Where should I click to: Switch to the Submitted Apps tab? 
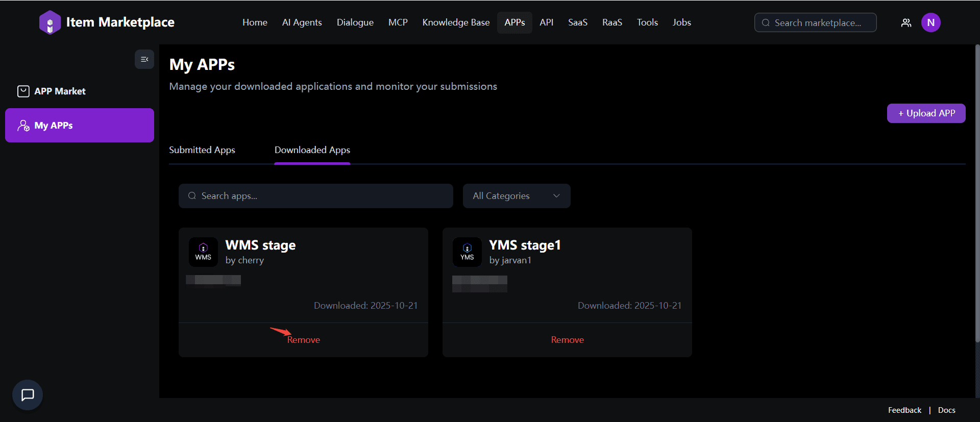point(202,150)
